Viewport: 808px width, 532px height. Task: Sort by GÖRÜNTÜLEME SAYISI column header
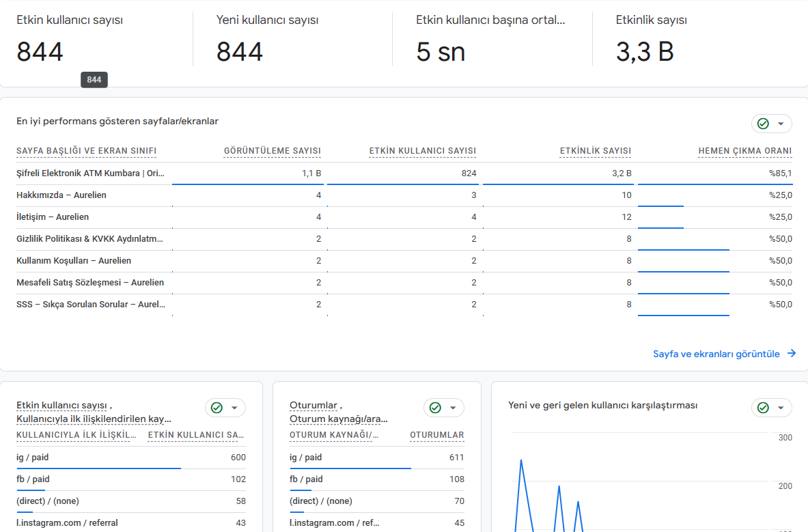pyautogui.click(x=272, y=151)
